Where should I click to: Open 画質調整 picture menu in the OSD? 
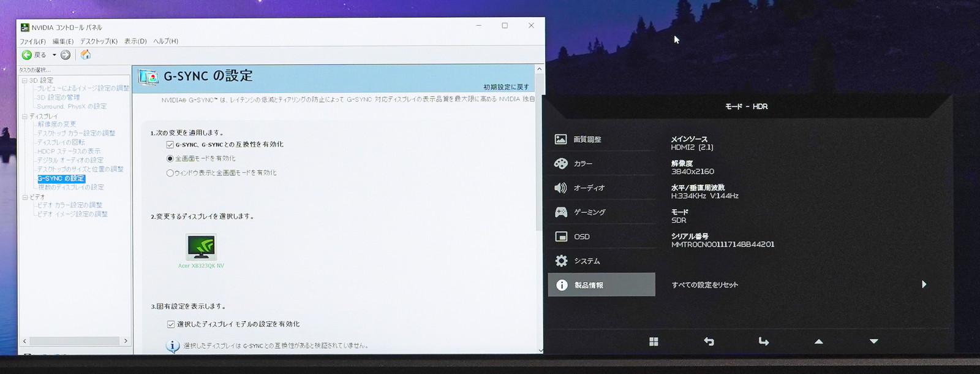click(601, 139)
